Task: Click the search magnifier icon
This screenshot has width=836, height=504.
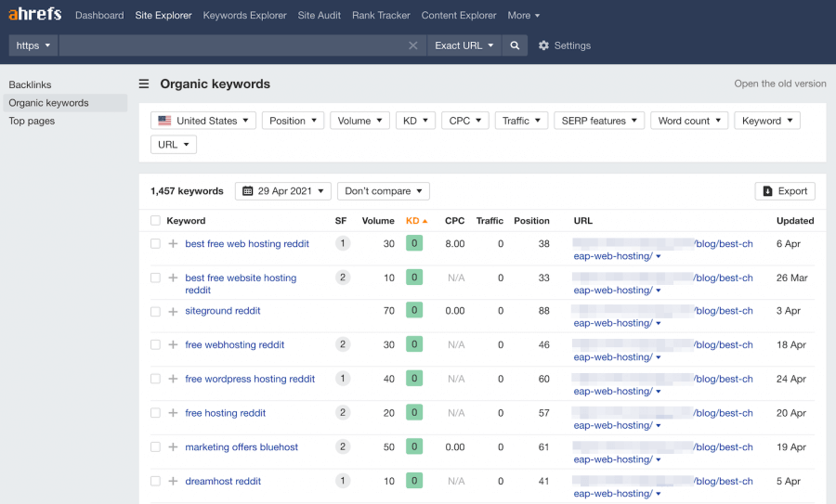Action: [x=515, y=45]
